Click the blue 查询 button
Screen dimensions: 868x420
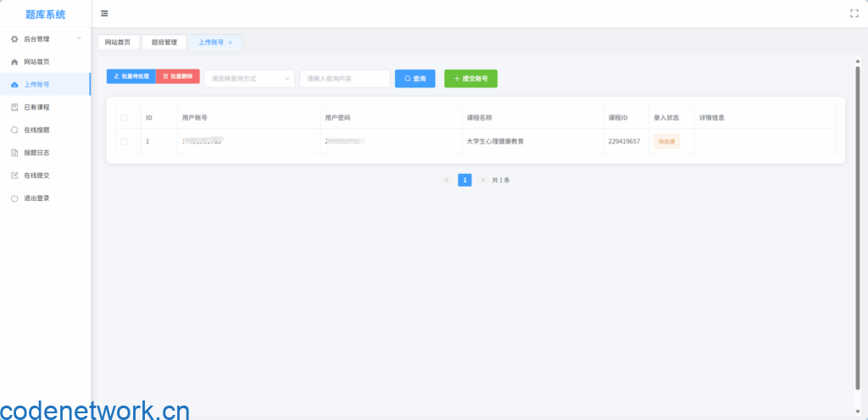tap(415, 79)
